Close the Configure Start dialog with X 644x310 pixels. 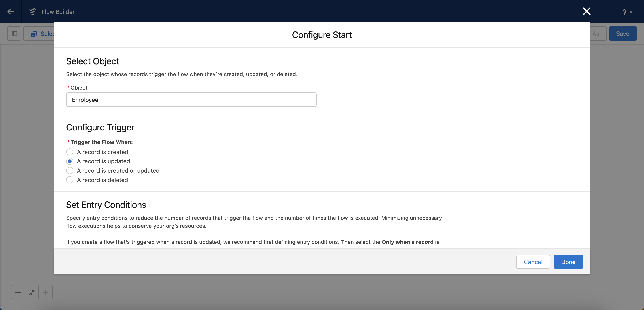click(x=586, y=11)
